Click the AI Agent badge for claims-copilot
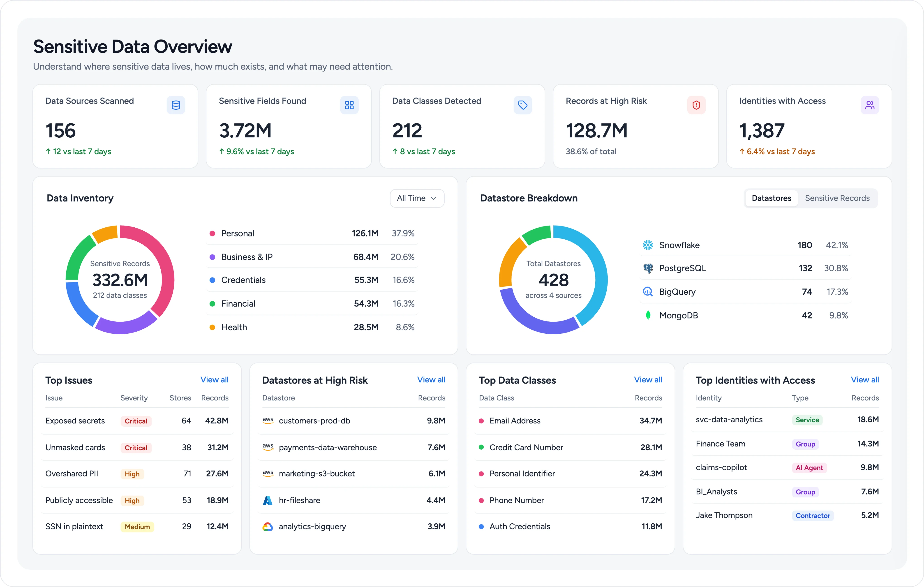 pos(809,468)
